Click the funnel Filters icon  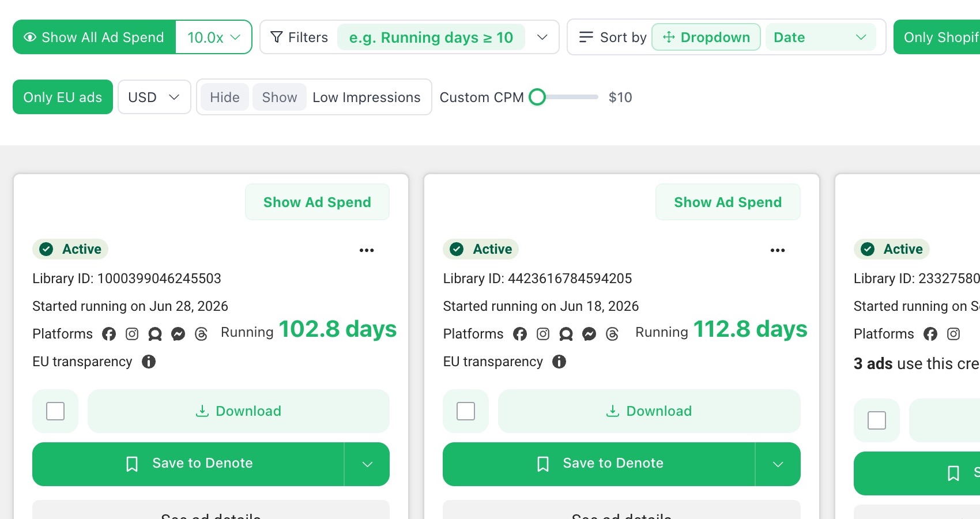coord(277,37)
